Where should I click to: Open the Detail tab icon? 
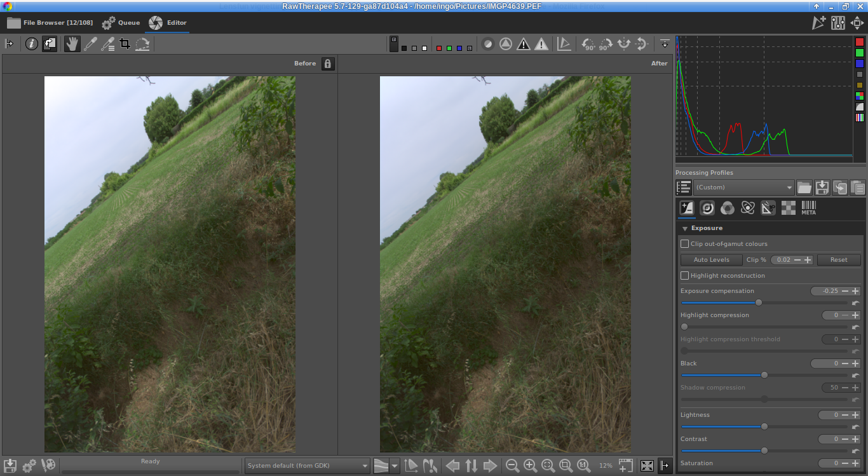pyautogui.click(x=707, y=208)
